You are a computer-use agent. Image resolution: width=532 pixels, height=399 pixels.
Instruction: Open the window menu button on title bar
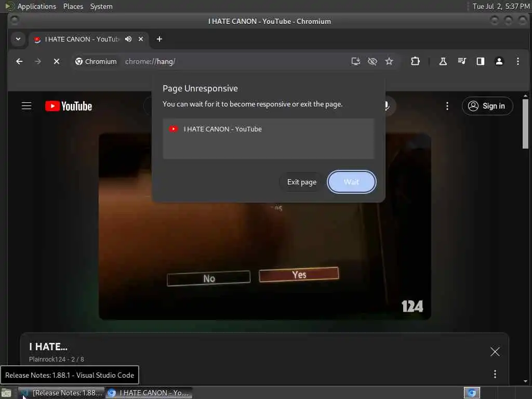[14, 21]
